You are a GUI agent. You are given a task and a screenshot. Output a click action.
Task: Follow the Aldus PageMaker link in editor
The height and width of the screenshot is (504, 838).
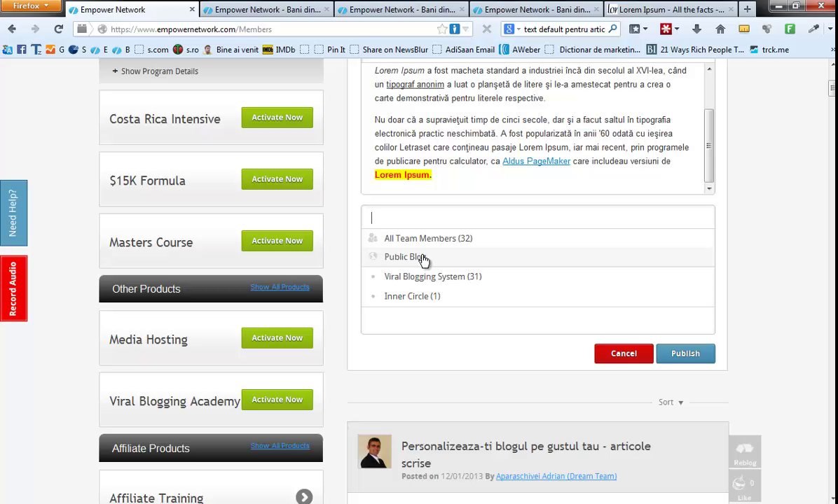click(536, 161)
